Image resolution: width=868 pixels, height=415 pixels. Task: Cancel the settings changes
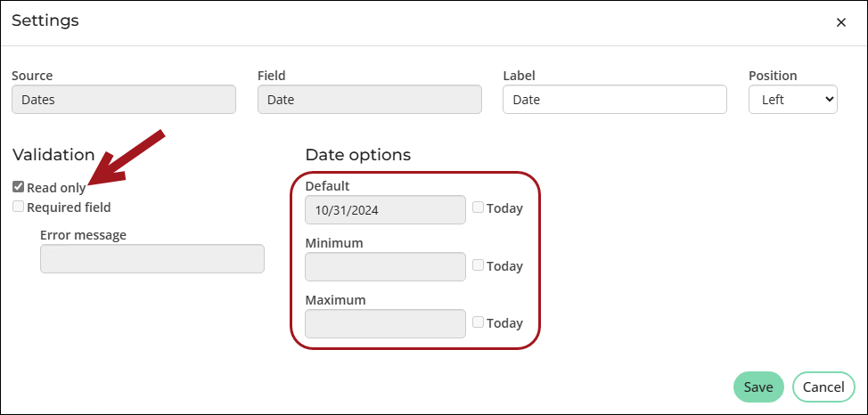pos(823,387)
